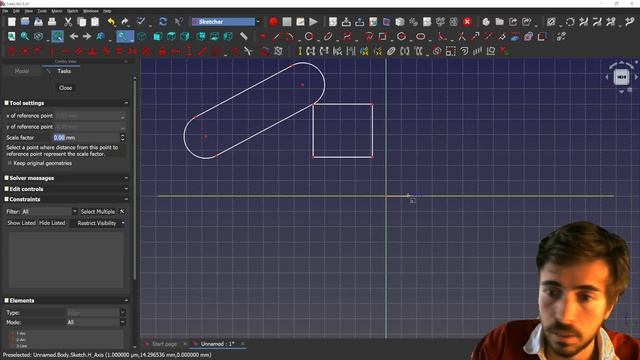Screen dimensions: 640x360
Task: Select the measure distance ruler icon
Action: pos(244,36)
